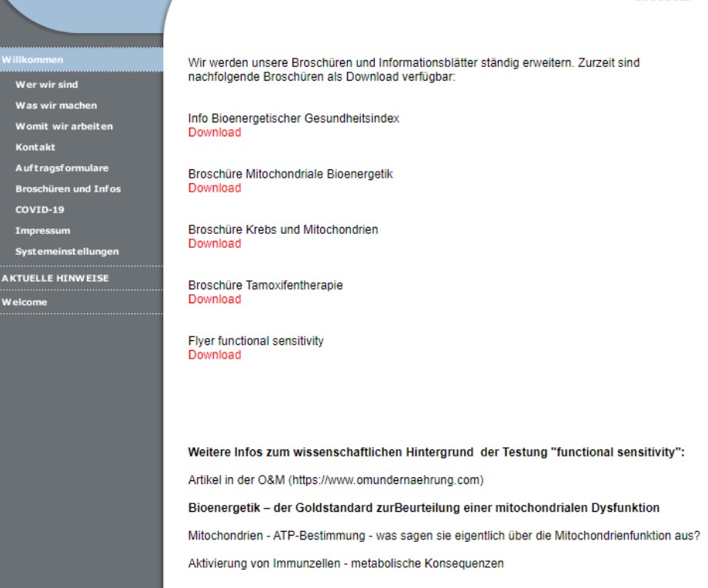
Task: Open Systemeinstellungen from the sidebar
Action: (67, 251)
